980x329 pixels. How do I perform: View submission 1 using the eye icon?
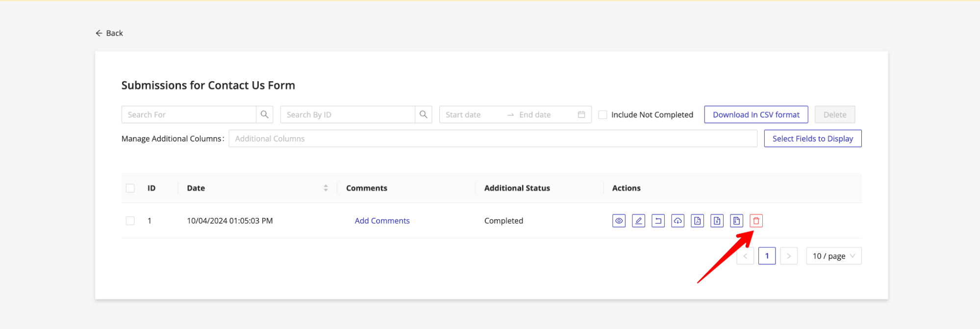coord(619,221)
